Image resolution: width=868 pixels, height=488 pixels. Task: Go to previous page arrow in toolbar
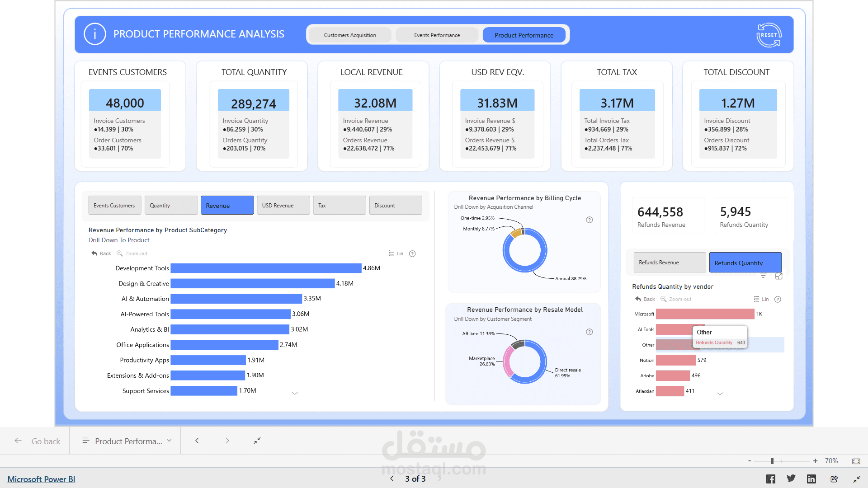(197, 441)
